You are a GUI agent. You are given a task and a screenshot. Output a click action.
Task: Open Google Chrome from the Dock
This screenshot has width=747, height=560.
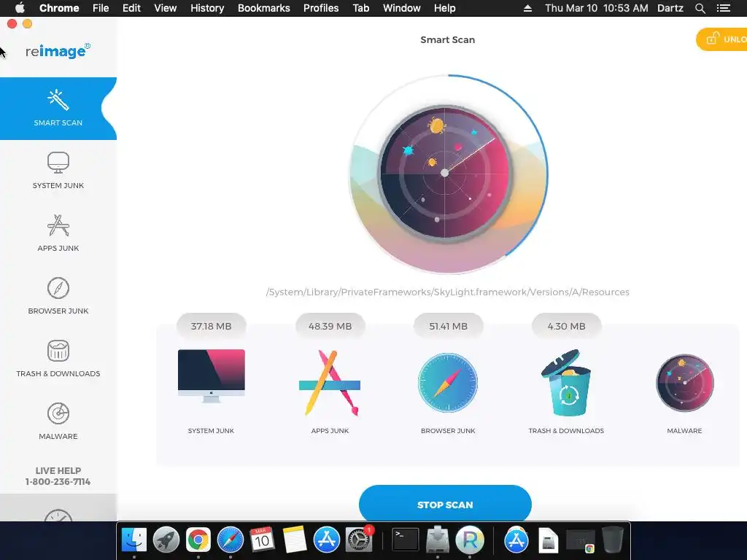point(198,540)
